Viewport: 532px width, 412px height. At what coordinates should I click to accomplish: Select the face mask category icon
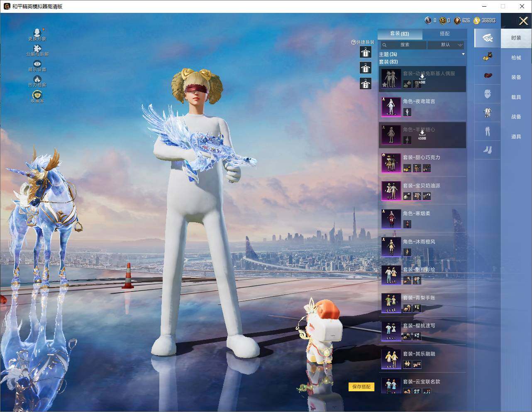488,94
